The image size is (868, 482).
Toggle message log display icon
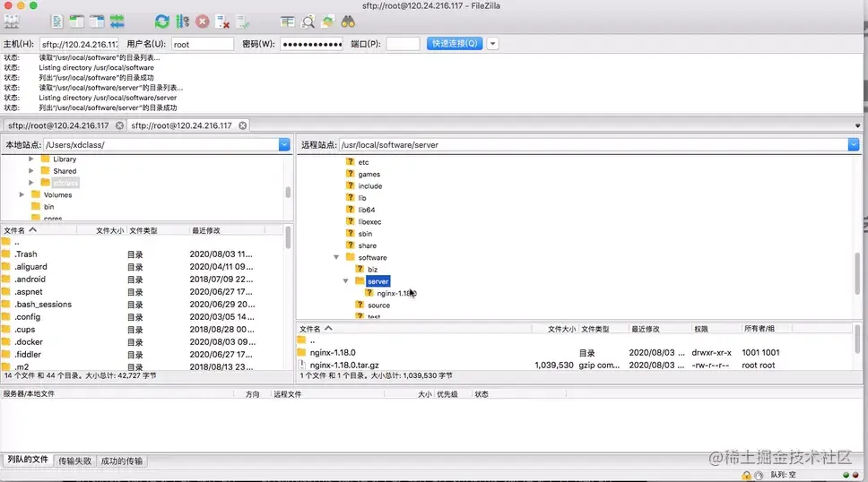pyautogui.click(x=56, y=22)
